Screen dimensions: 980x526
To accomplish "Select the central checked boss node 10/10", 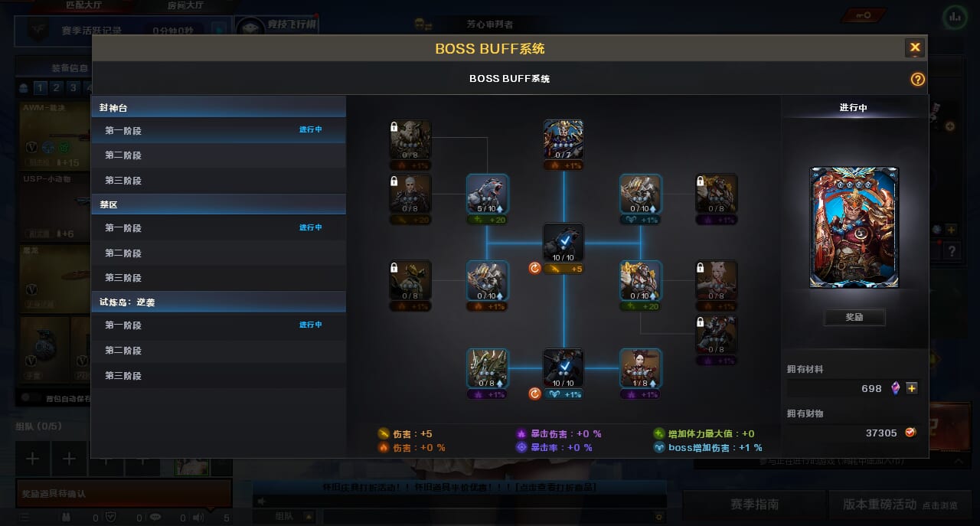I will (x=563, y=243).
